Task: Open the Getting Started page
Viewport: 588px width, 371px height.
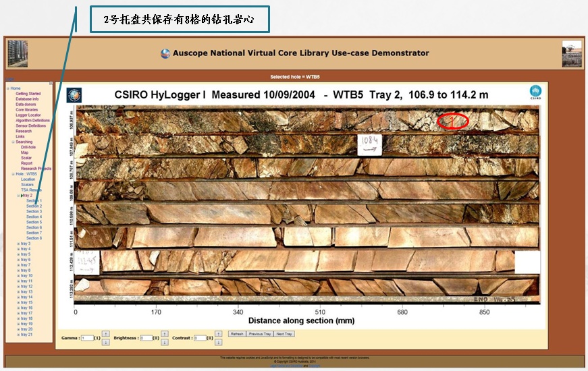Action: (28, 94)
